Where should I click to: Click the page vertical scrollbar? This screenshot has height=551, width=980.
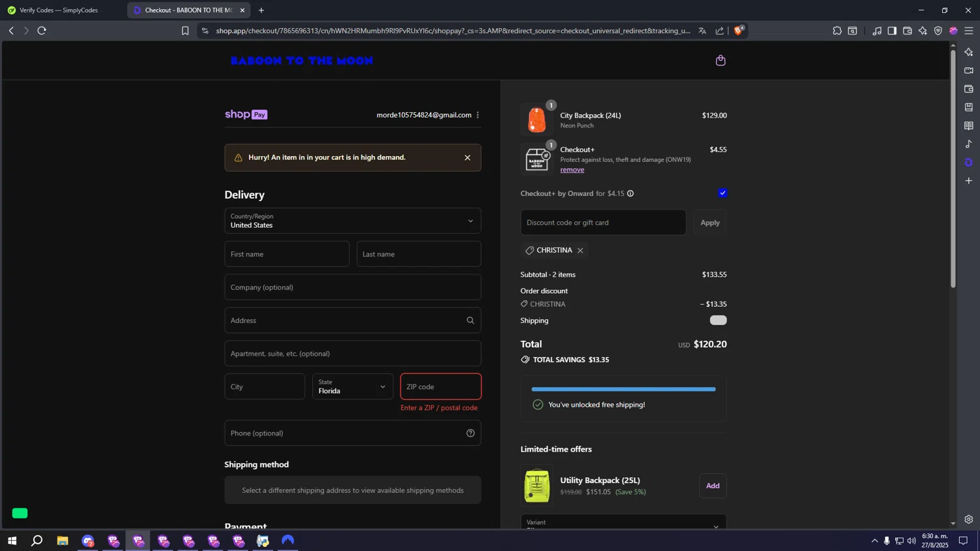[x=953, y=168]
